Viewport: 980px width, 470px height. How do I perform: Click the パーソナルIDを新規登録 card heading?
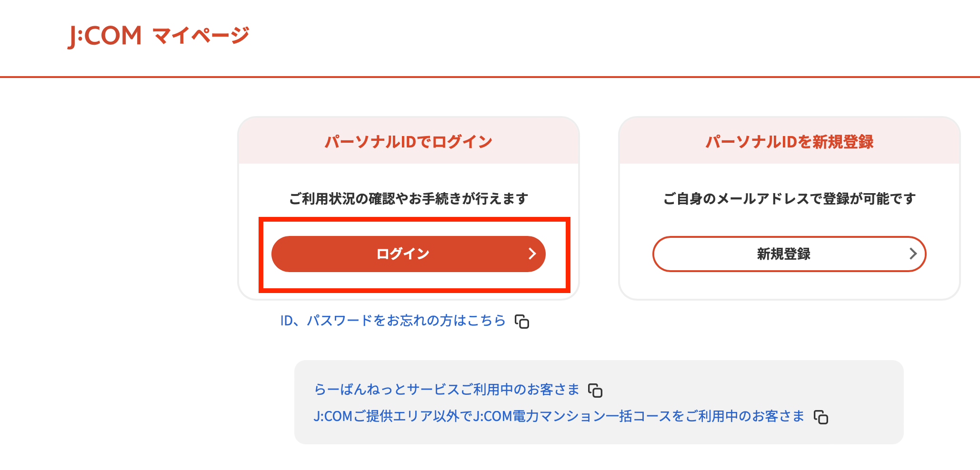tap(789, 142)
